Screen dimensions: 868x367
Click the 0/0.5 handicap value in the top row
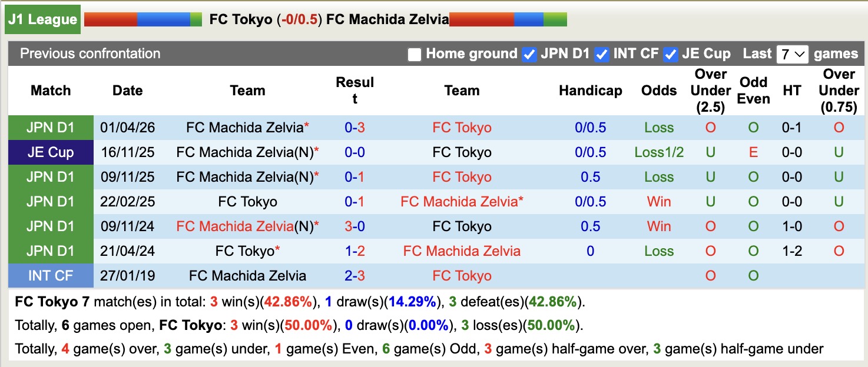point(591,128)
